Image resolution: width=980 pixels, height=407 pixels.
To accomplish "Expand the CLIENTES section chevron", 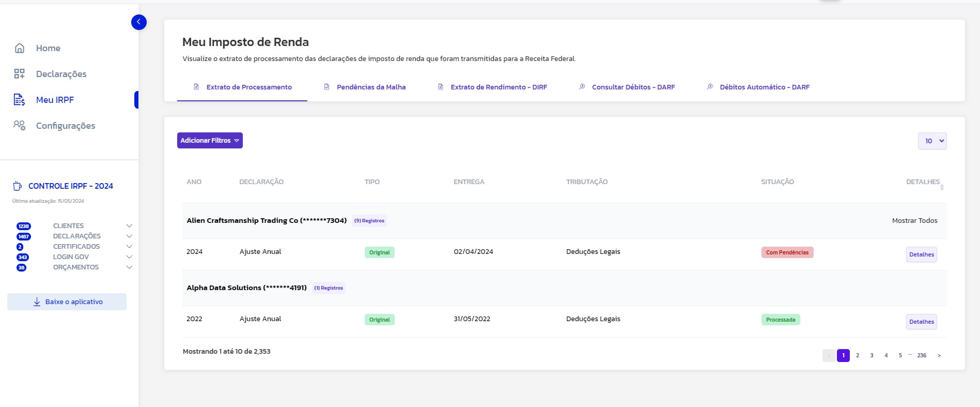I will click(129, 226).
